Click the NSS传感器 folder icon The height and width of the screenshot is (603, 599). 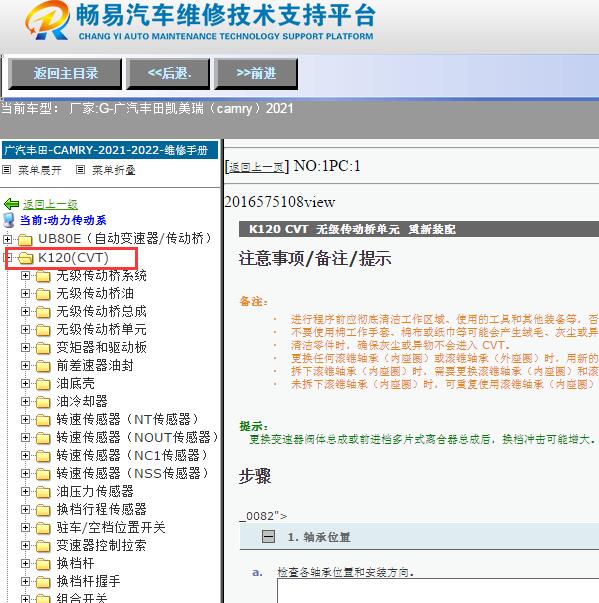point(43,474)
